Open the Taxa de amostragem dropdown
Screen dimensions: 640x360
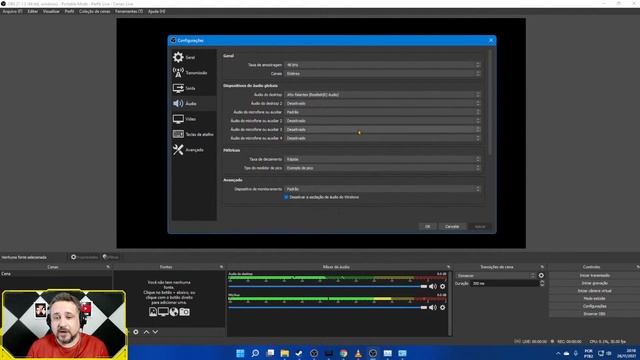pyautogui.click(x=383, y=65)
